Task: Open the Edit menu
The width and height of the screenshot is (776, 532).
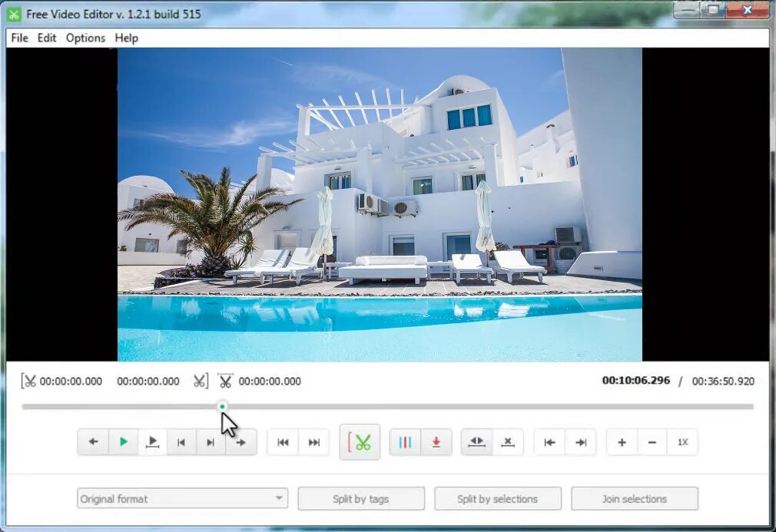Action: [x=47, y=38]
